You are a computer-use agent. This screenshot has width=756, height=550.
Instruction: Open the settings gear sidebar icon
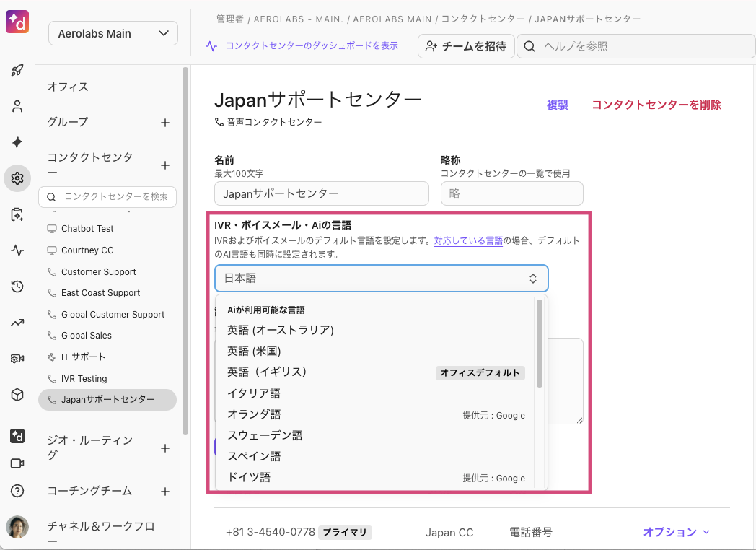17,178
